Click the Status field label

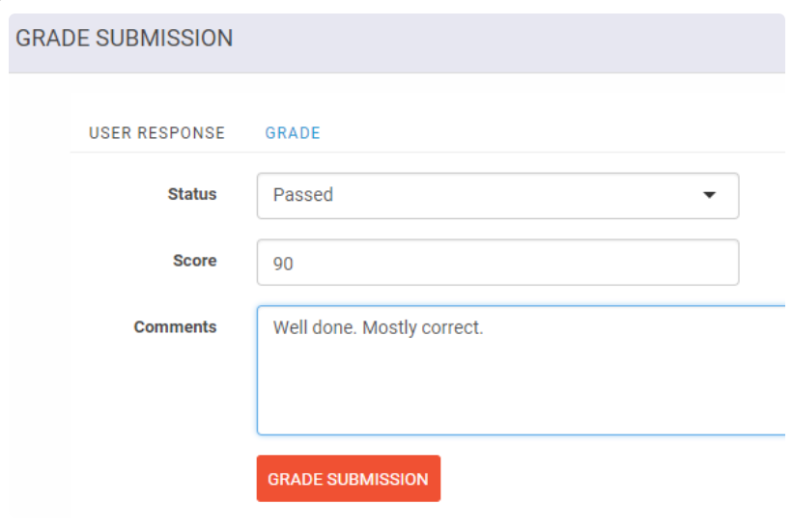(x=192, y=194)
